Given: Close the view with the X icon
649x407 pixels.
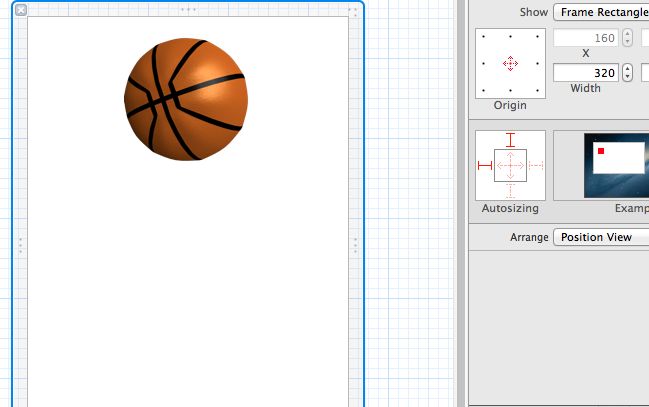Looking at the screenshot, I should pyautogui.click(x=21, y=10).
